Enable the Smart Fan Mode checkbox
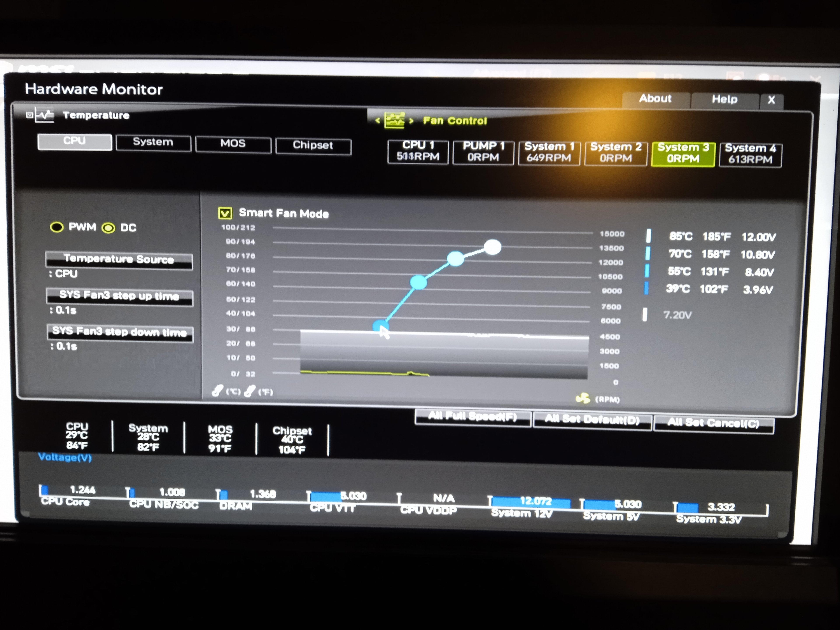This screenshot has height=630, width=840. (225, 213)
